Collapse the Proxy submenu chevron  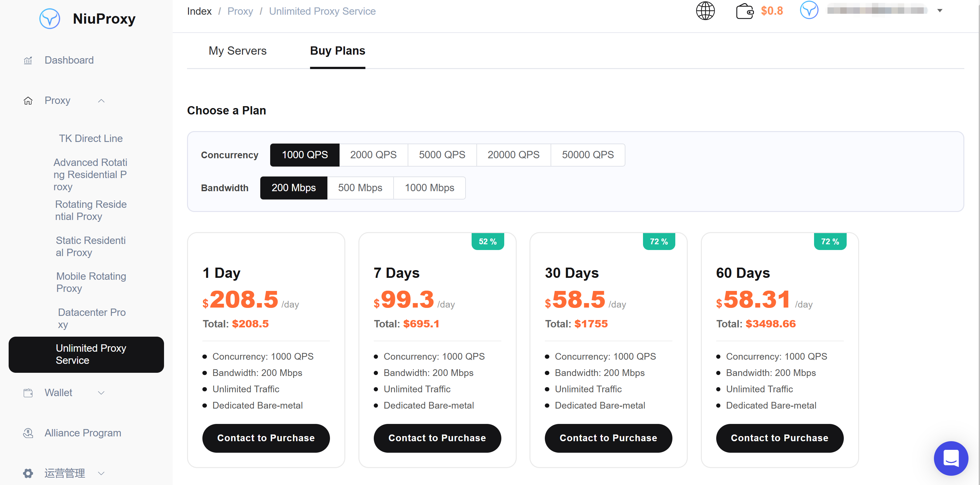point(101,101)
